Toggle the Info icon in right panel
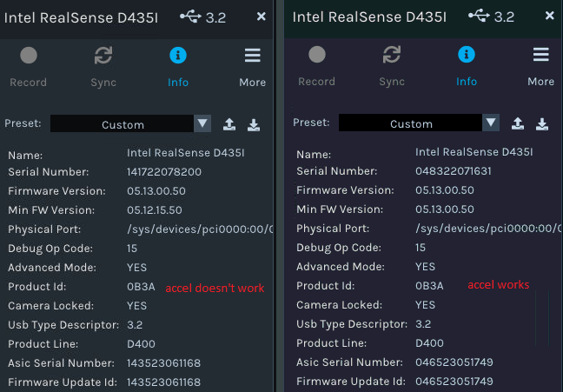The width and height of the screenshot is (563, 392). (467, 55)
